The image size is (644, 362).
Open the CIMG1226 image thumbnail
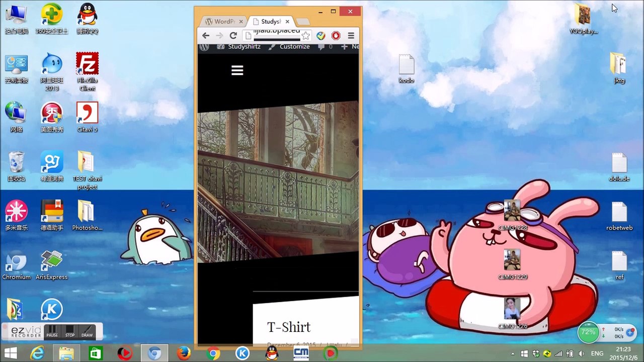(512, 314)
